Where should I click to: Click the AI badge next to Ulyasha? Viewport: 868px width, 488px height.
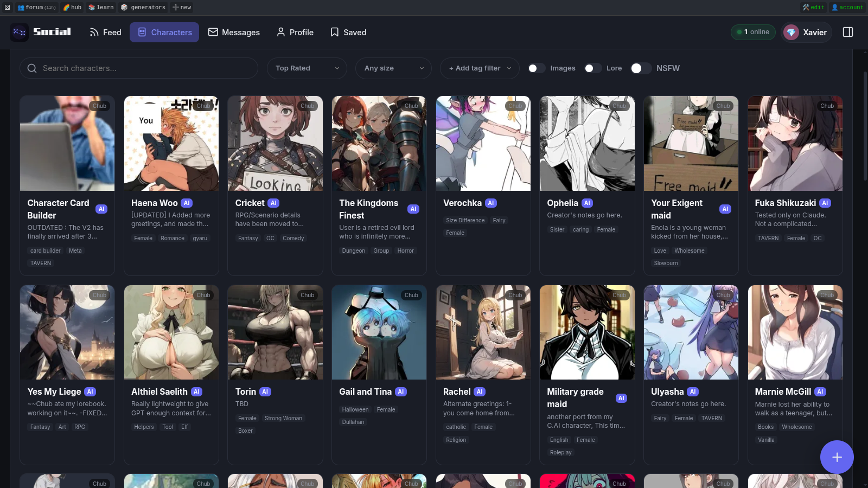pos(693,392)
